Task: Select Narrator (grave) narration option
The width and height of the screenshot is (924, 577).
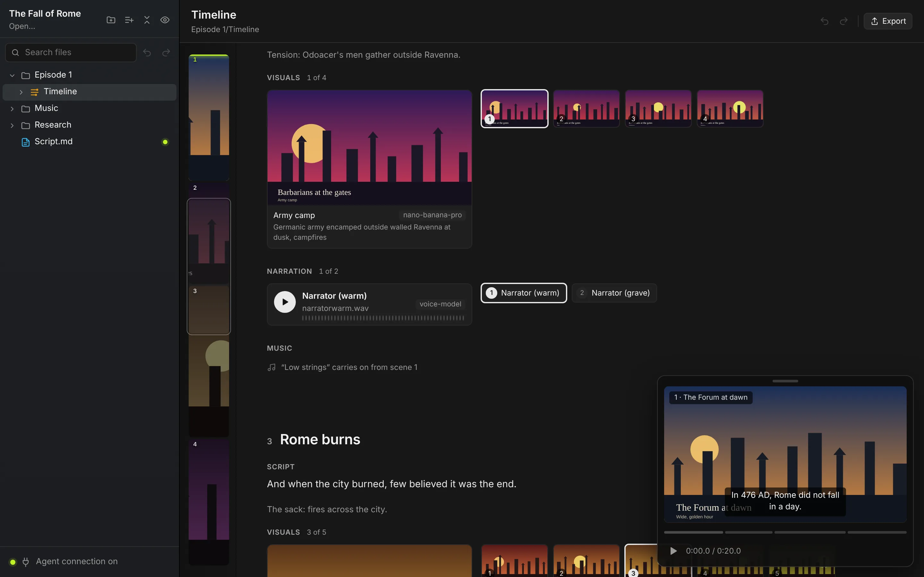Action: [614, 293]
